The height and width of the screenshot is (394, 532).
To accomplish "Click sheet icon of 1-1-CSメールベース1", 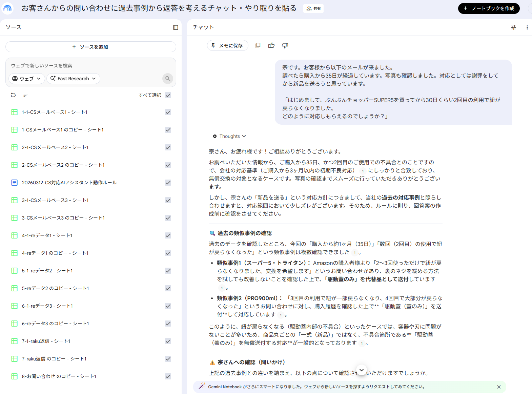I will pyautogui.click(x=15, y=112).
